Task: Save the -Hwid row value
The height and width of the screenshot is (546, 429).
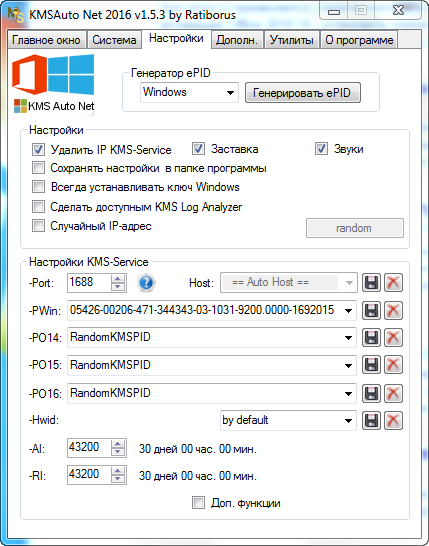Action: click(371, 420)
